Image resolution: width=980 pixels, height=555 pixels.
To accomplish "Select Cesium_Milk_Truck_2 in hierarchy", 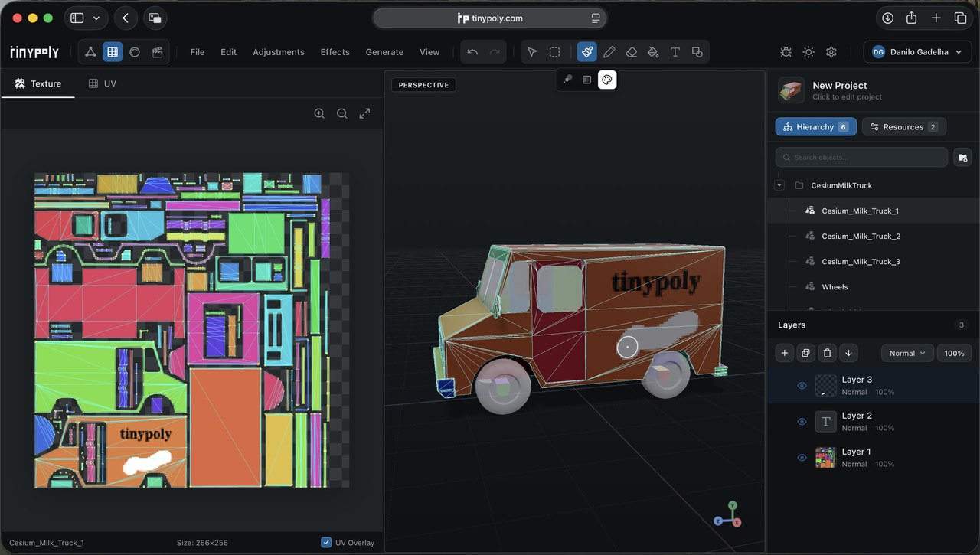I will click(x=861, y=236).
